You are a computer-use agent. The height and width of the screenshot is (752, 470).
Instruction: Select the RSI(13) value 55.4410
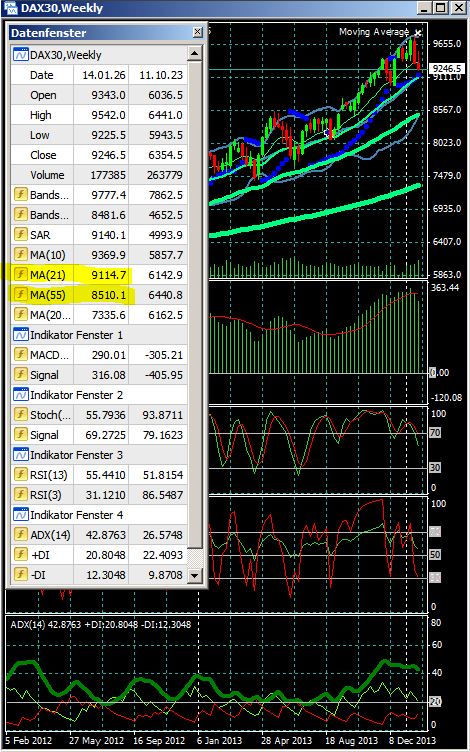106,475
